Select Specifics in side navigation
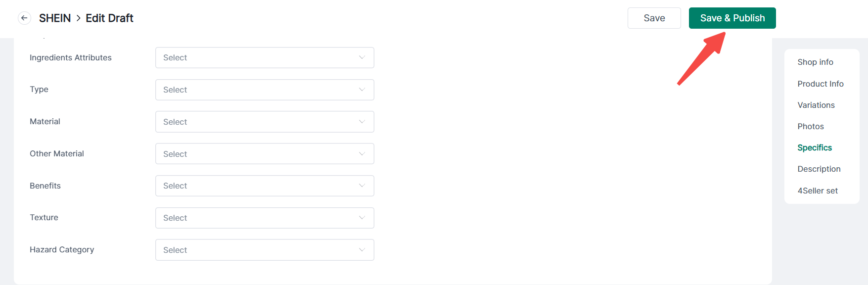Image resolution: width=868 pixels, height=285 pixels. pos(814,148)
